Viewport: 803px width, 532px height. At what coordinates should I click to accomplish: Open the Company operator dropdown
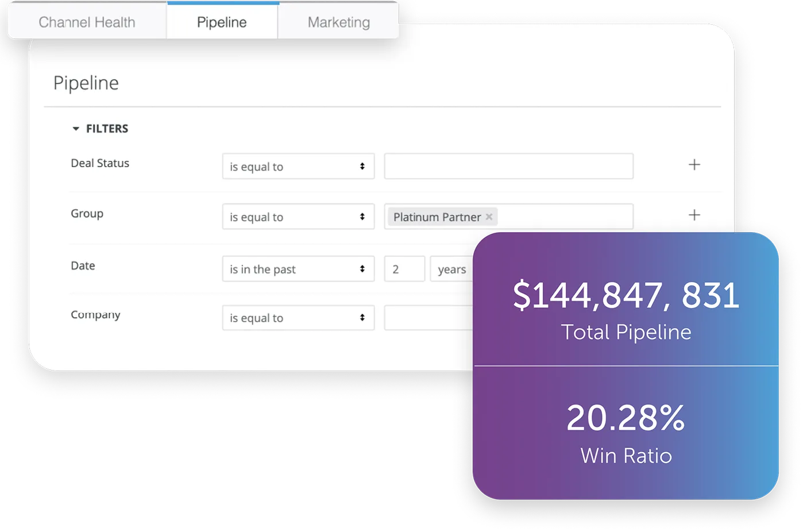click(298, 318)
